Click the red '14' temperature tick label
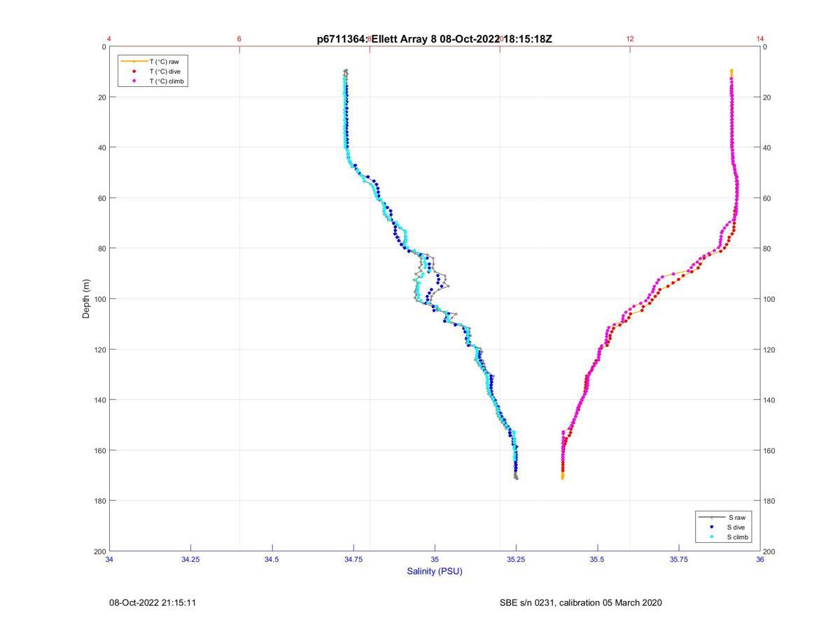This screenshot has height=620, width=840. pyautogui.click(x=760, y=39)
